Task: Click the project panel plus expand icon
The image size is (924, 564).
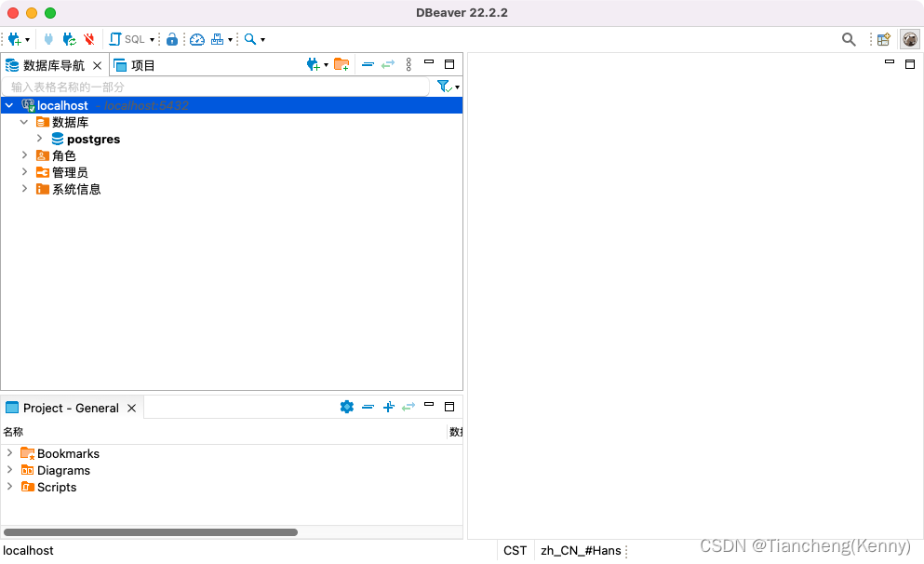Action: pos(388,407)
